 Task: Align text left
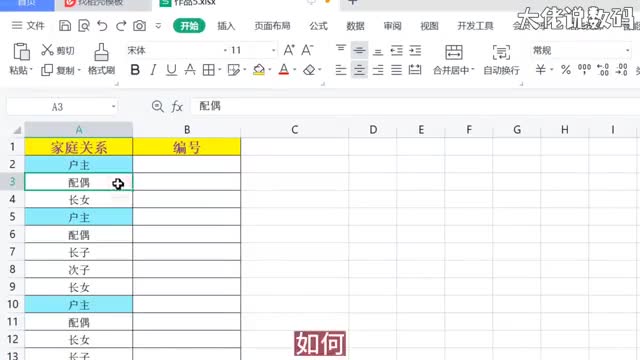point(341,70)
